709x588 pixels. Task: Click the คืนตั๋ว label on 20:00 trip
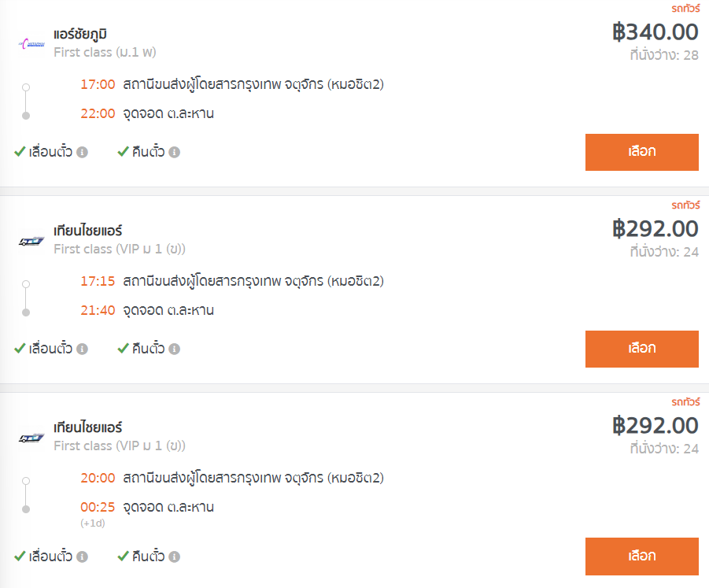pos(148,556)
